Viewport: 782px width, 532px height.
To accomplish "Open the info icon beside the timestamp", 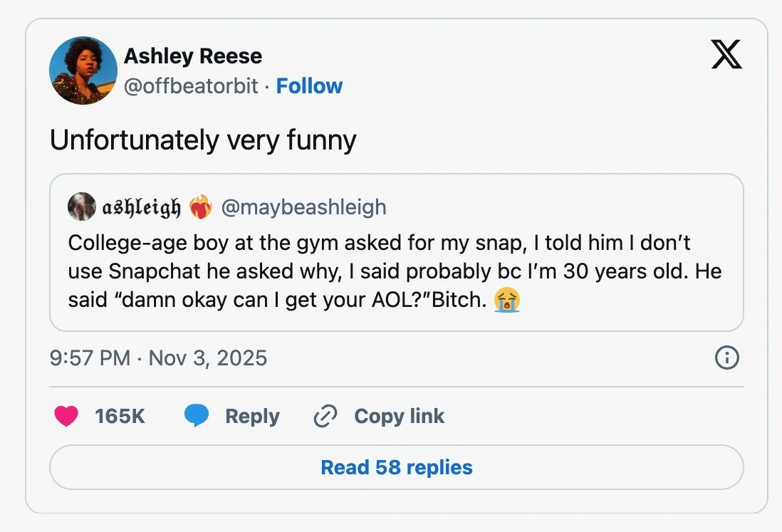I will tap(726, 358).
